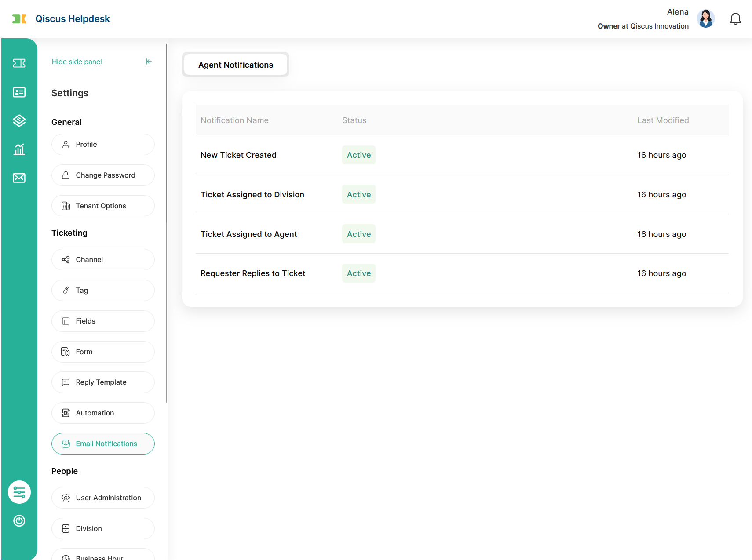Click the mail envelope icon in sidebar

(x=19, y=178)
